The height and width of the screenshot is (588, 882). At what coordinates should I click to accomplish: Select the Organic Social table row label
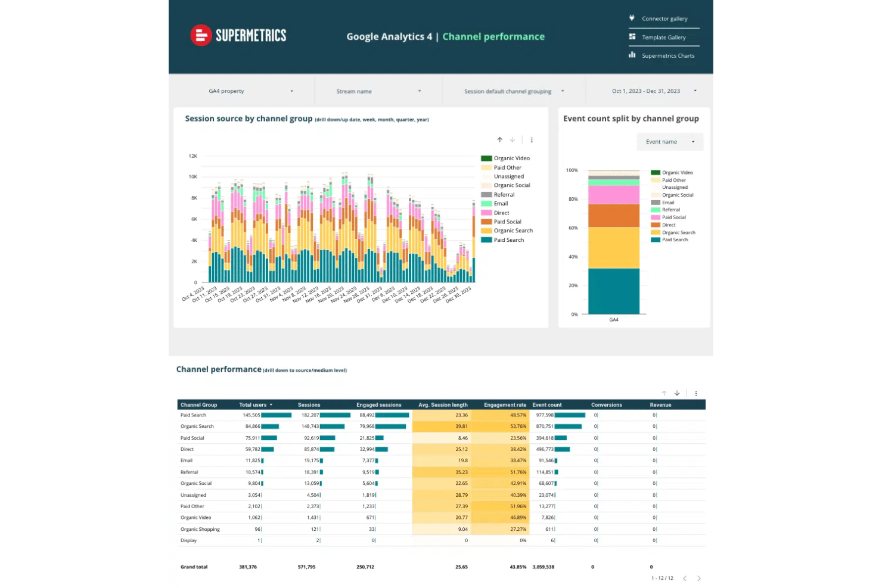196,483
